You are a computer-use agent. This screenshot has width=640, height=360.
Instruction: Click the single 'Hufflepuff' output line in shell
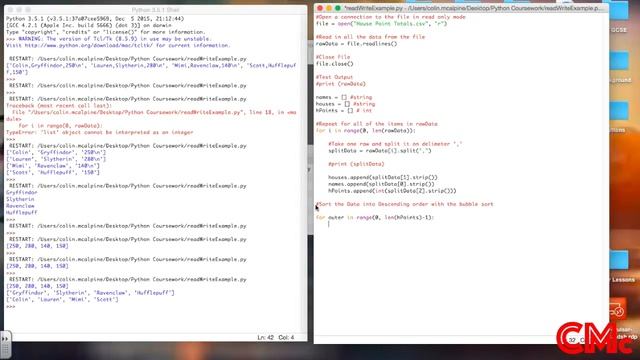[x=21, y=212]
